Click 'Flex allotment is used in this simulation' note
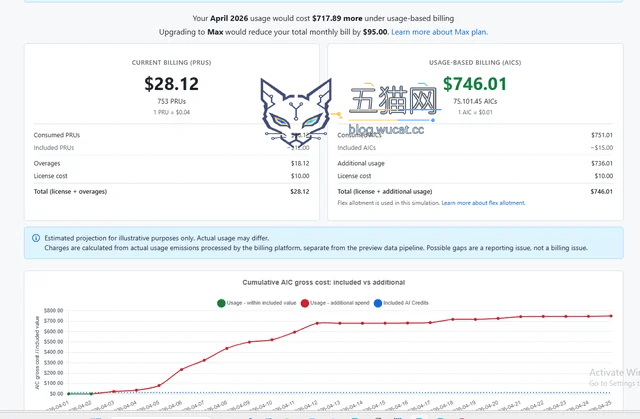Viewport: 640px width, 419px height. pyautogui.click(x=388, y=203)
